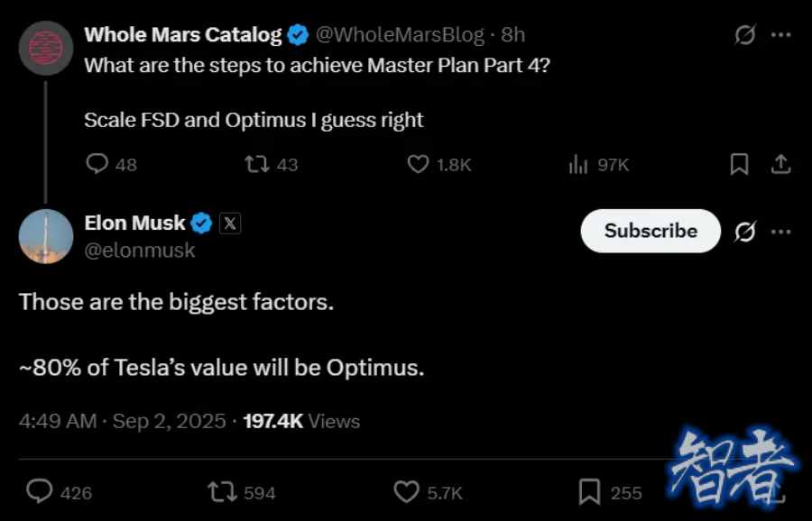Repost Elon Musk's post with 594 reposts
The height and width of the screenshot is (521, 812).
point(221,492)
